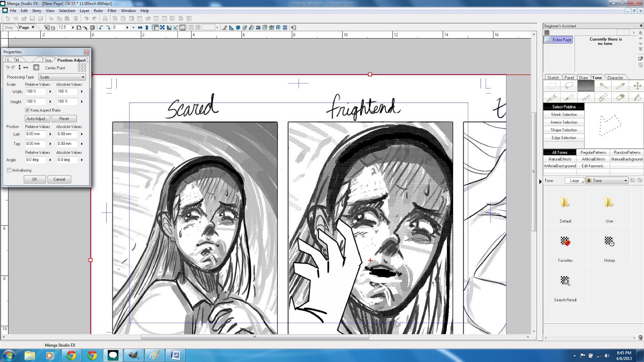644x362 pixels.
Task: Click the flip vertically toolbar icon
Action: coord(147,27)
